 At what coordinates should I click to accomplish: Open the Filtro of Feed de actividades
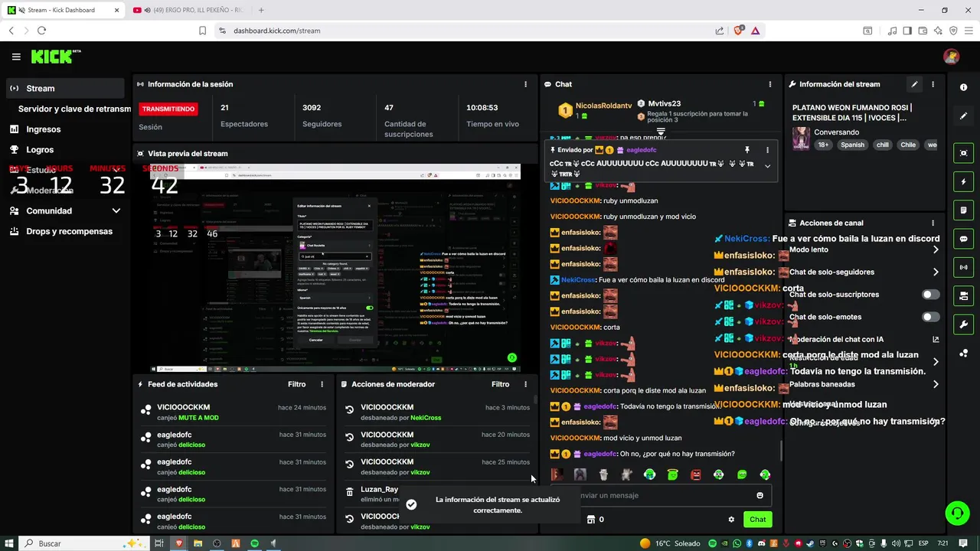click(296, 384)
